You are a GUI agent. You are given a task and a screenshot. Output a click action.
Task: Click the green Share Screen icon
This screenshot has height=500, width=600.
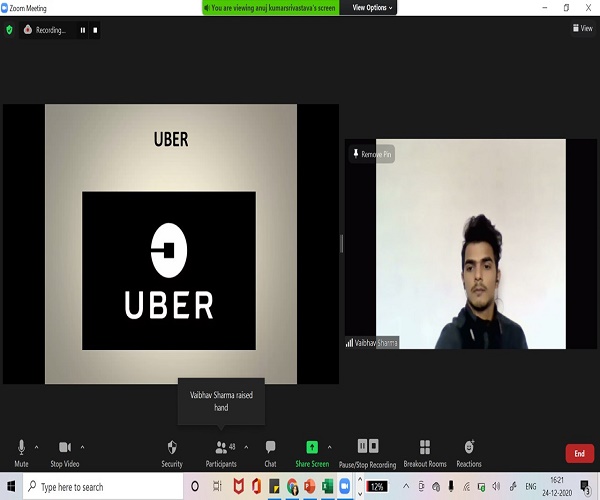[x=312, y=447]
